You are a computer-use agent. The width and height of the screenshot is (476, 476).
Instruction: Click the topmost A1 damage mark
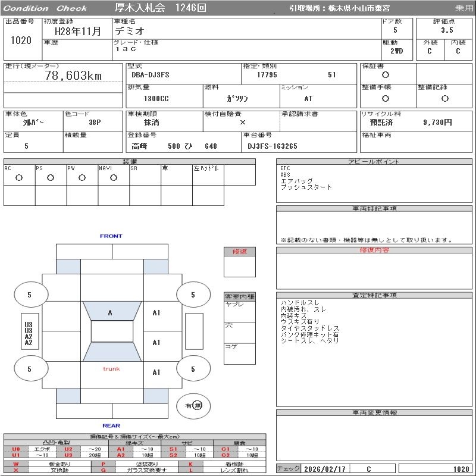tap(156, 312)
